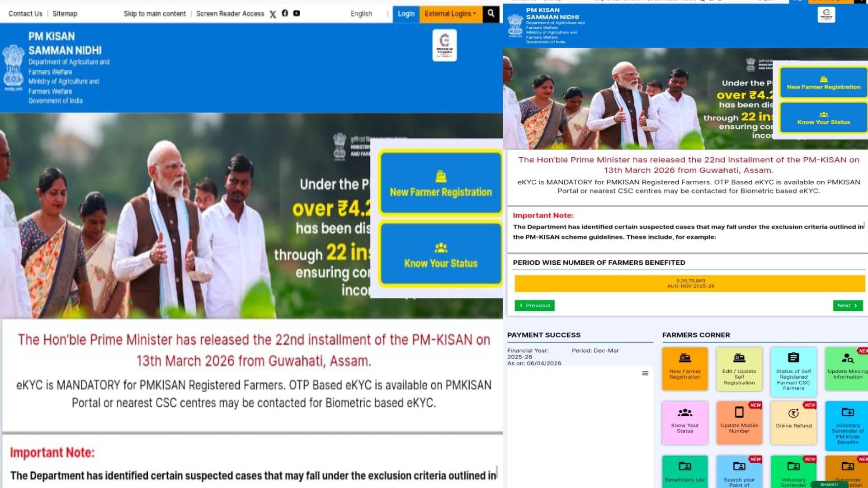The image size is (868, 488).
Task: Open the X (Twitter) social icon
Action: pyautogui.click(x=273, y=14)
